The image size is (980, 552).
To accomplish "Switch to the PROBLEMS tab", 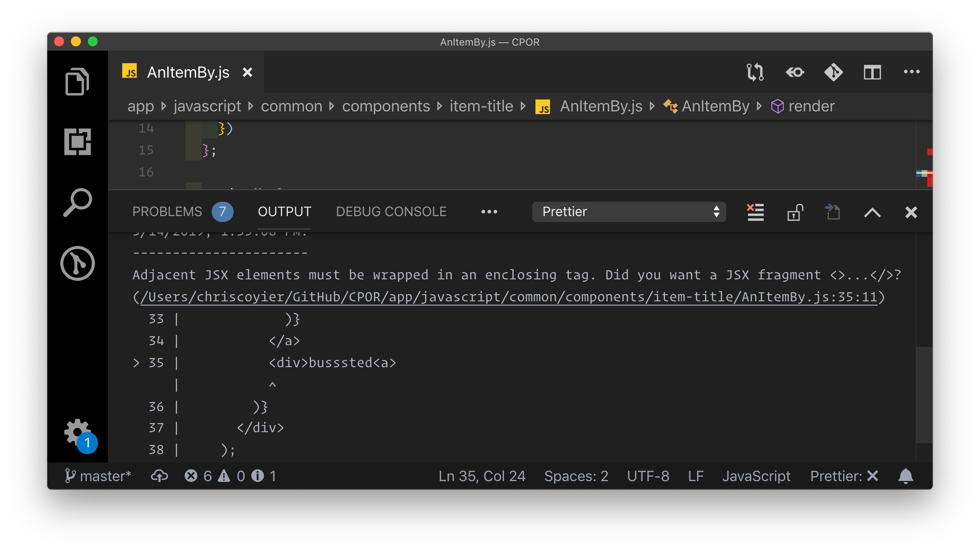I will pyautogui.click(x=167, y=212).
